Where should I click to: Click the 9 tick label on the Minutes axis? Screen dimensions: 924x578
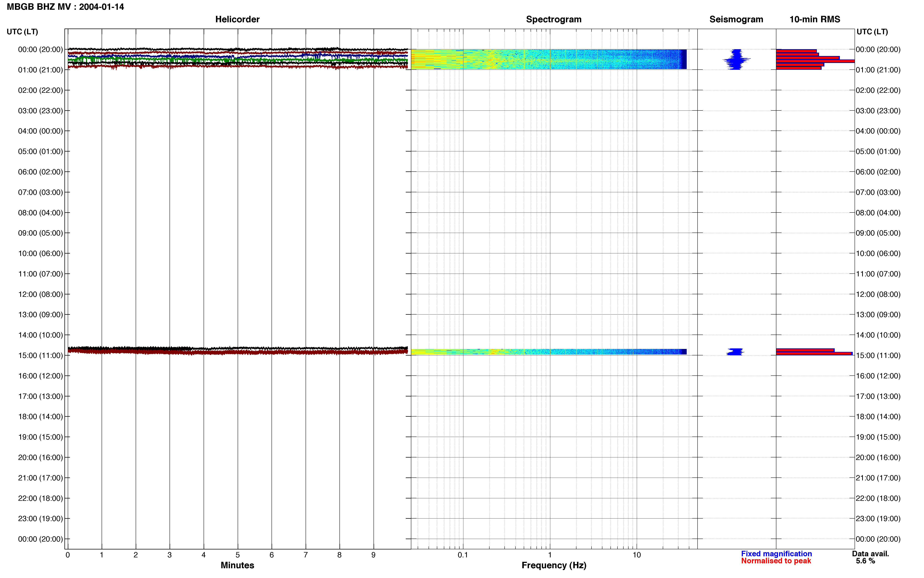point(373,555)
